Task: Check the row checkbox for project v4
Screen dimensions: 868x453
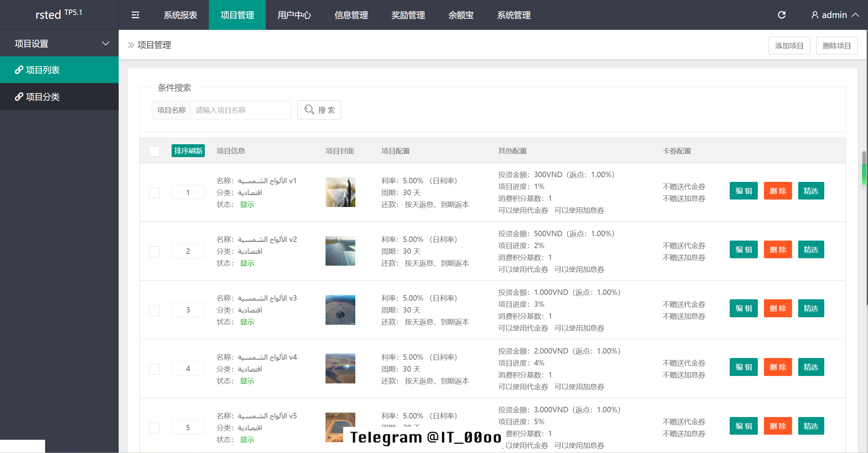Action: tap(154, 369)
